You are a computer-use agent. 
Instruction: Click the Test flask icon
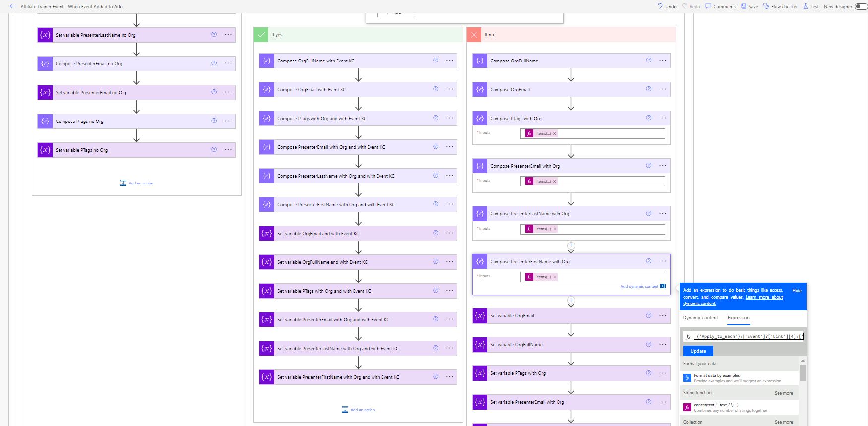pyautogui.click(x=806, y=6)
